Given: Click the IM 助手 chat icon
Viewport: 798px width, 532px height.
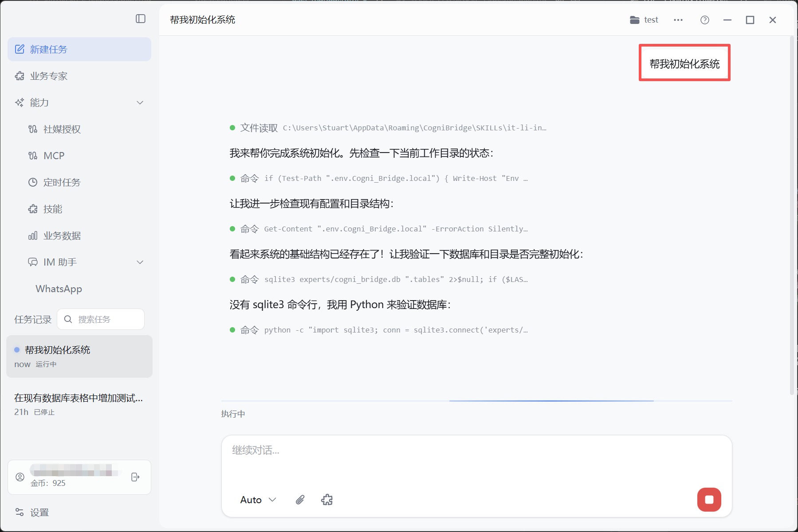Looking at the screenshot, I should coord(33,262).
